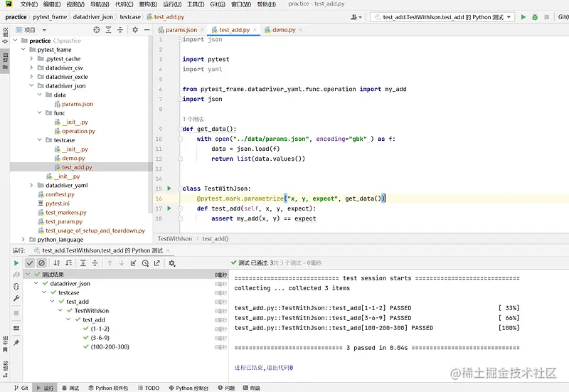Click TestWithJson in editor breadcrumb

coord(174,239)
